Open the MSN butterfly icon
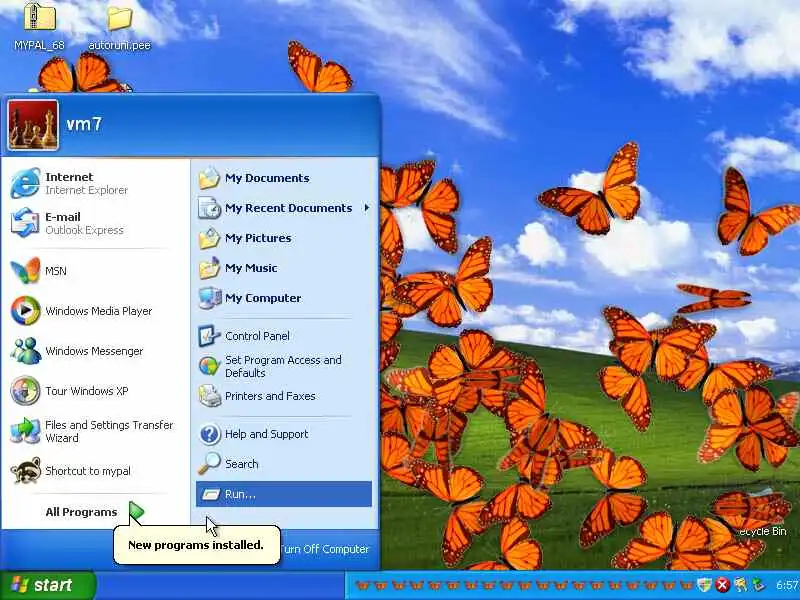800x600 pixels. pos(25,270)
